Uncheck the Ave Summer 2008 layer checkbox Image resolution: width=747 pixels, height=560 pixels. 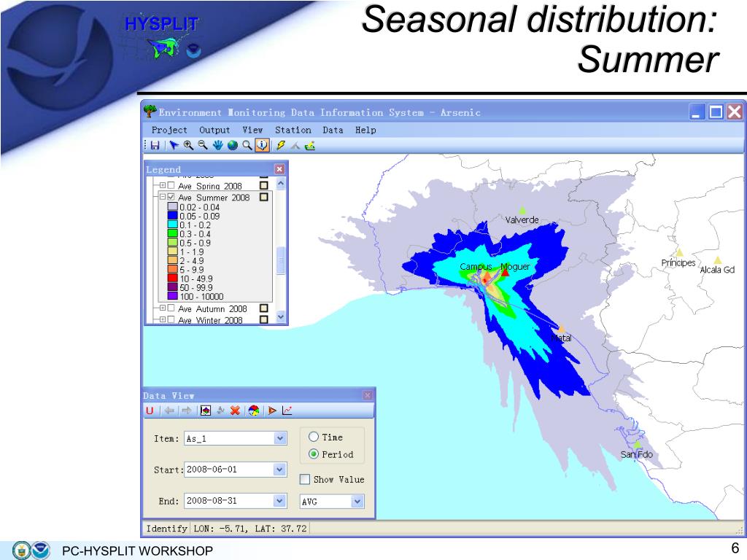(171, 197)
